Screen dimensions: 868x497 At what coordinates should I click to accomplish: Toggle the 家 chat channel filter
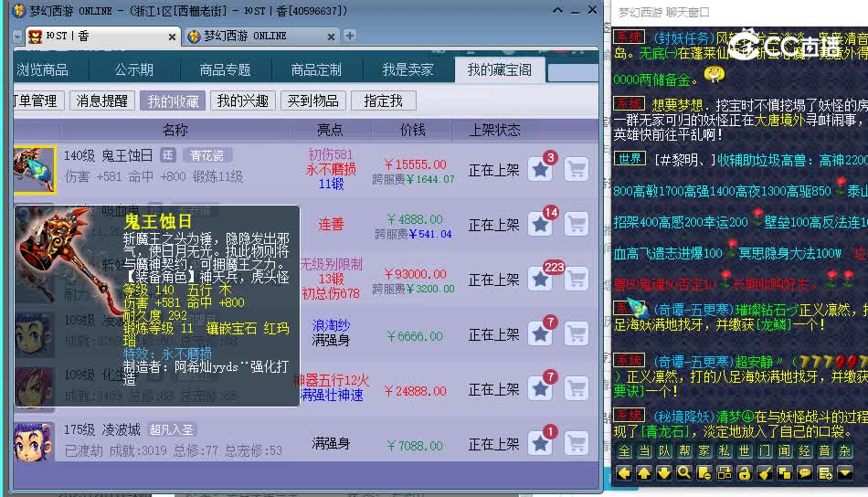click(704, 451)
